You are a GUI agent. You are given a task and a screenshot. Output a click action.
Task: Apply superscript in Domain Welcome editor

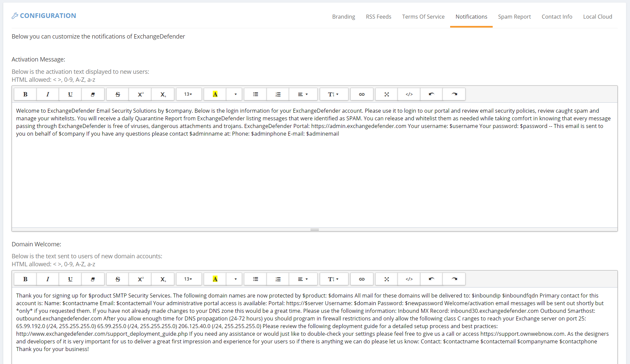pyautogui.click(x=140, y=279)
